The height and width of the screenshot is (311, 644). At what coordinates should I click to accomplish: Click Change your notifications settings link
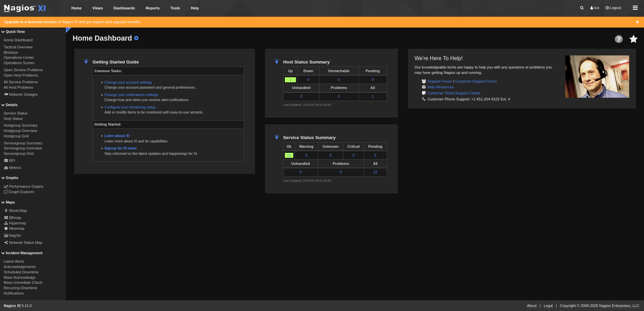pyautogui.click(x=131, y=95)
